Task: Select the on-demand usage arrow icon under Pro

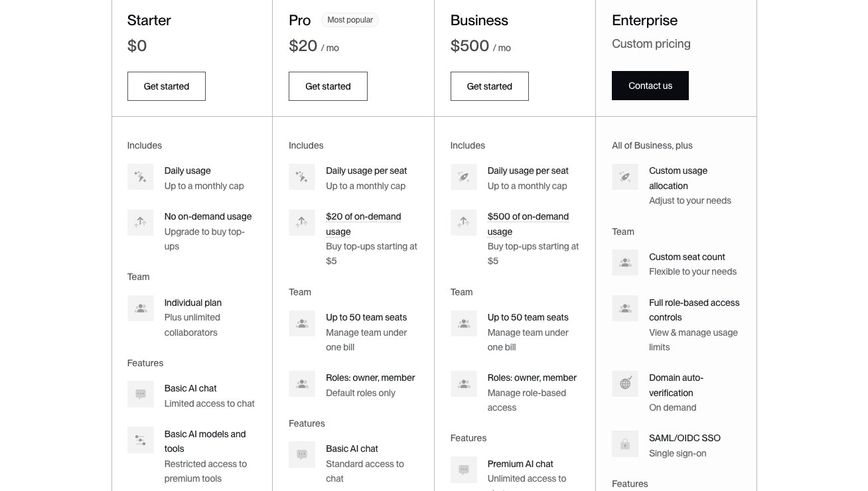Action: coord(302,222)
